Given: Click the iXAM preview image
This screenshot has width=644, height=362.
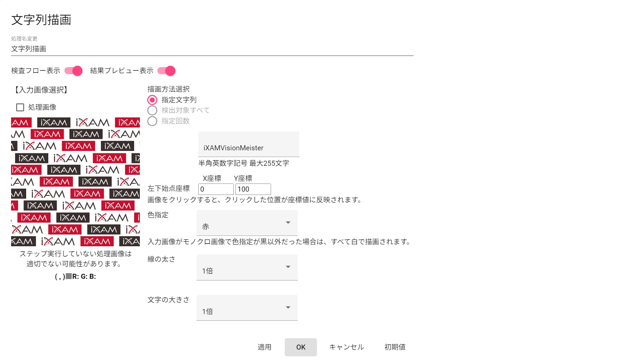Looking at the screenshot, I should (x=75, y=182).
